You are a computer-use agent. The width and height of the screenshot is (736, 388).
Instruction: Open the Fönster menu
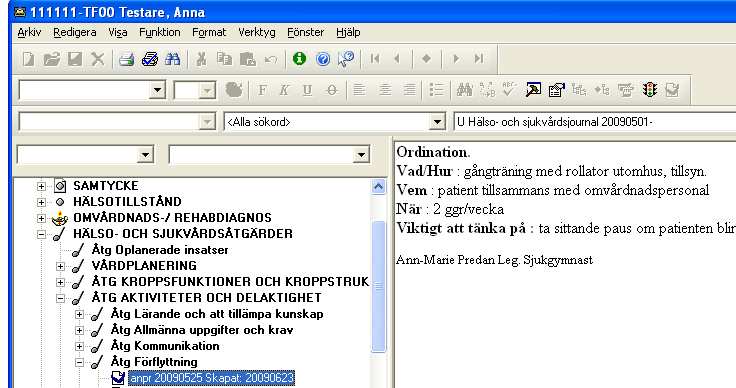[305, 32]
